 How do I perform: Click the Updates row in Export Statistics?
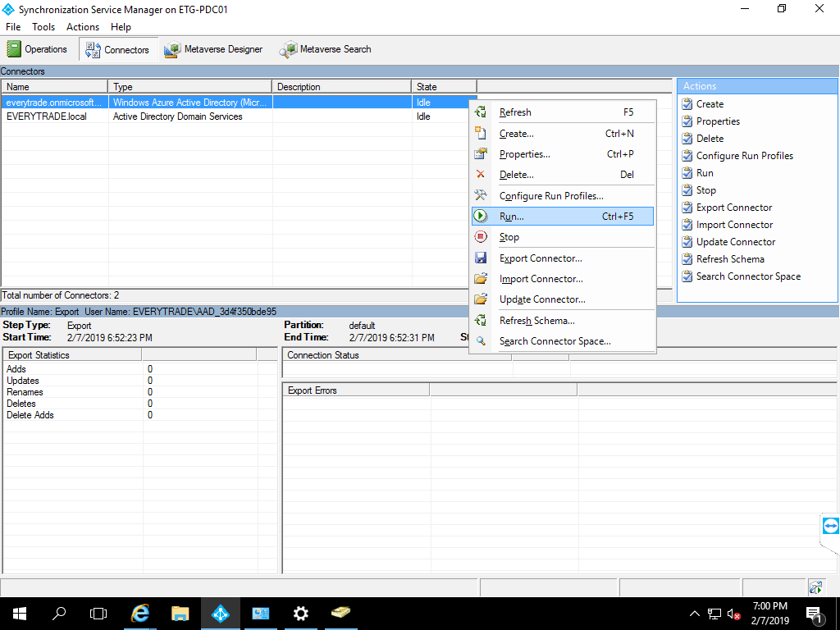139,381
